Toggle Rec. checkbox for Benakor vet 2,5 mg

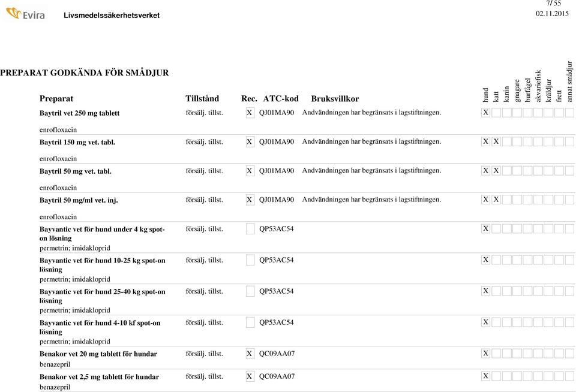(x=250, y=376)
